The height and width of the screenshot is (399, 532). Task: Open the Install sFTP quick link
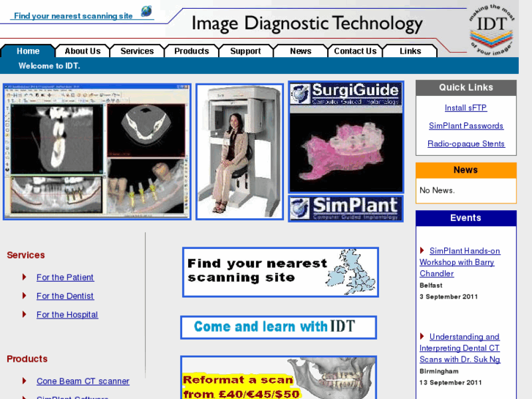[466, 108]
